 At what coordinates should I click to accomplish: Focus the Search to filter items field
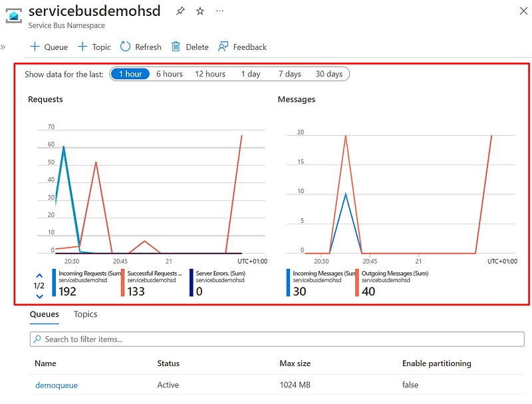click(277, 339)
